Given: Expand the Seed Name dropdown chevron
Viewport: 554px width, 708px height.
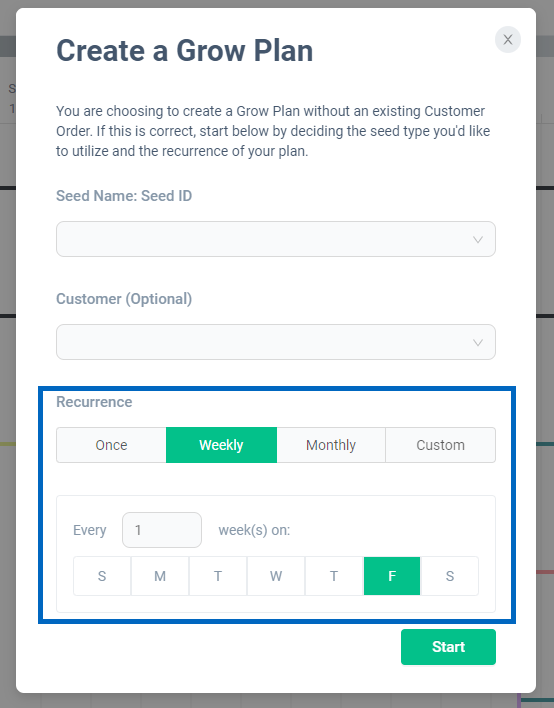Looking at the screenshot, I should [x=478, y=239].
